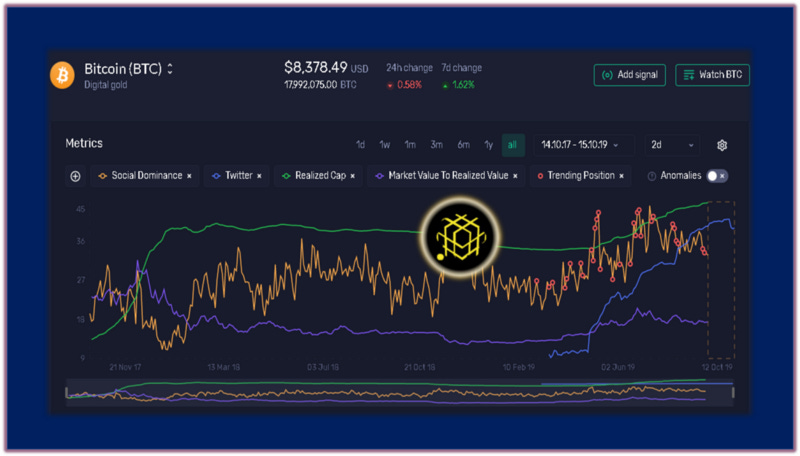Click the Anomalies info icon
Viewport: 800px width, 456px height.
652,176
